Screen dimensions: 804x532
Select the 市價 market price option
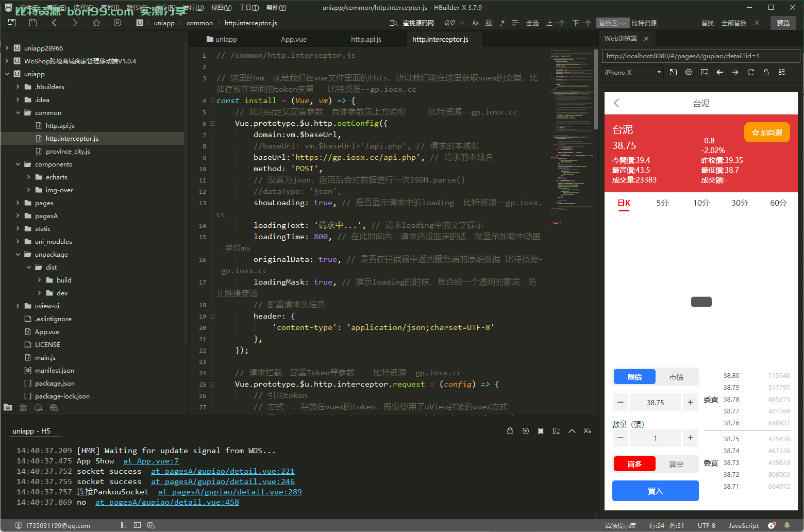click(676, 377)
